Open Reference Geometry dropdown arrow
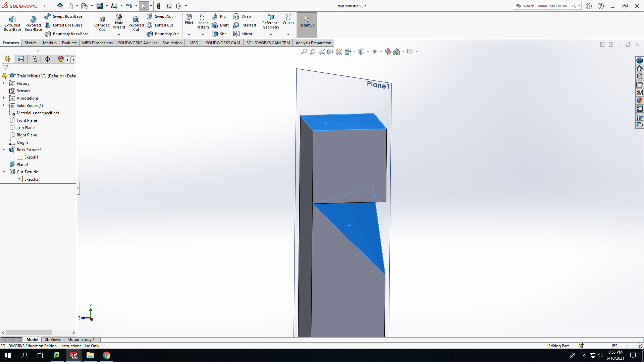Viewport: 644px width, 362px height. click(x=271, y=35)
